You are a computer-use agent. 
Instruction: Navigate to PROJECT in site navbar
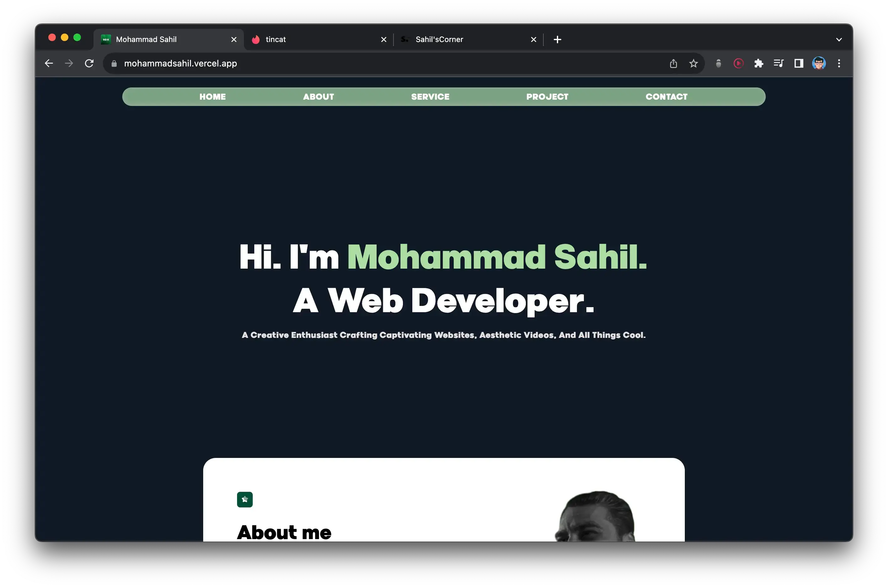[547, 97]
